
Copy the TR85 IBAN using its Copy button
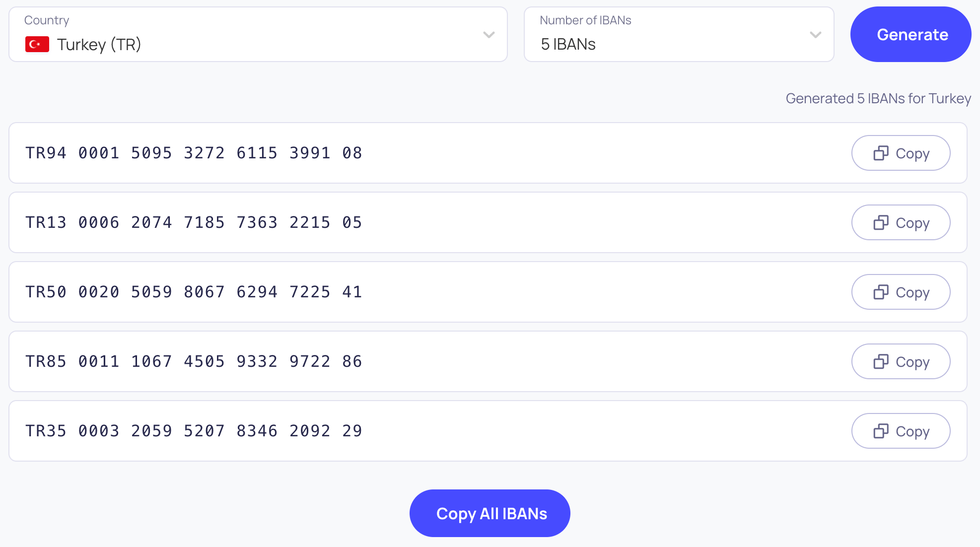(901, 361)
